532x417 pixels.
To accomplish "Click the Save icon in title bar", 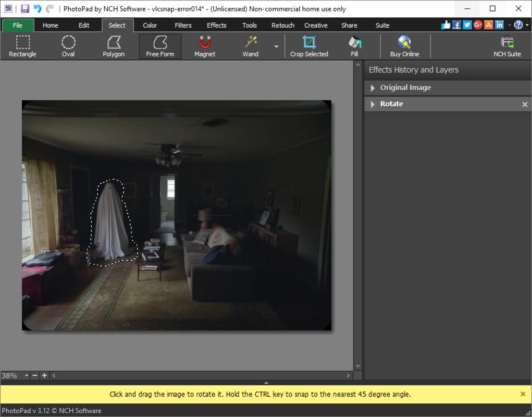I will [25, 8].
